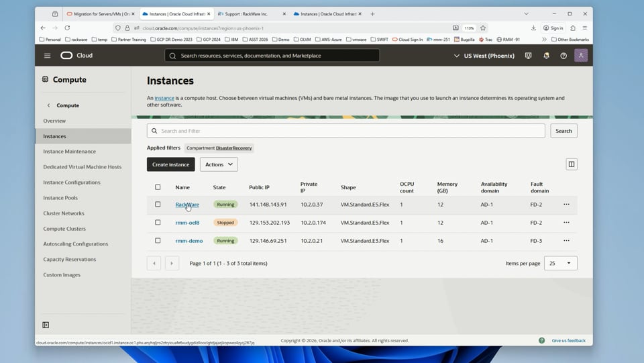Open the vmware bookmark folder

point(356,40)
